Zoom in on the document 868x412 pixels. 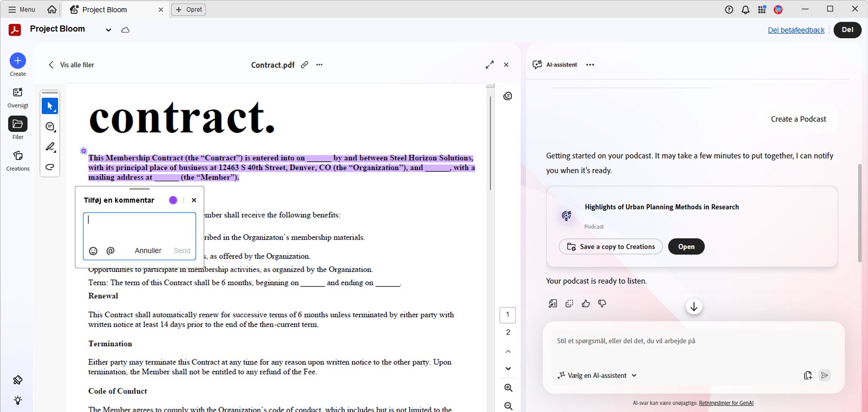pos(508,388)
